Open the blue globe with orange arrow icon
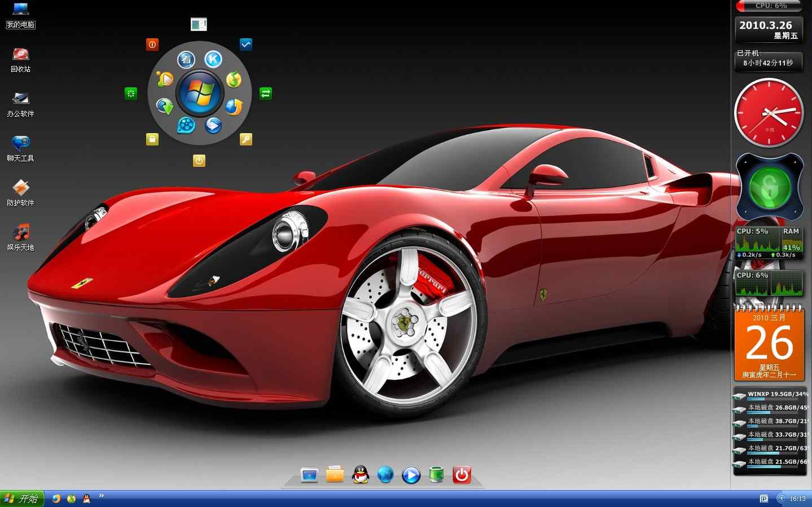Screen dimensions: 812x507 pos(234,106)
